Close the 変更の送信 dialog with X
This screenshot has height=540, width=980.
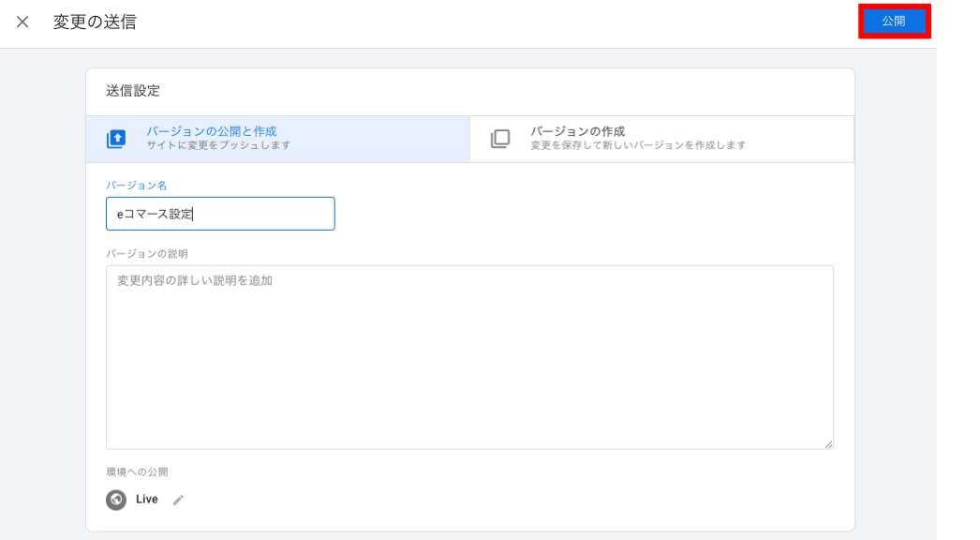tap(22, 22)
